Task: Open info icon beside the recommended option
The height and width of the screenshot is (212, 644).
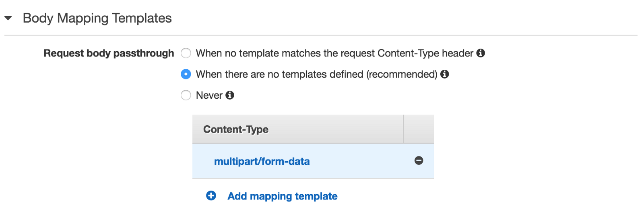Action: click(x=444, y=74)
